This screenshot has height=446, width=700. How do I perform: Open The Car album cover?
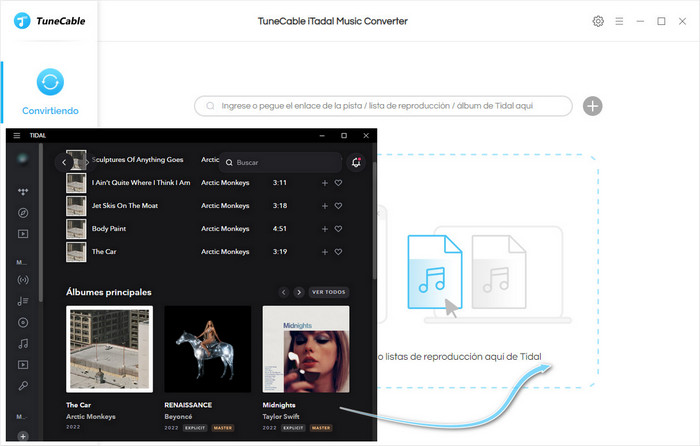tap(109, 349)
